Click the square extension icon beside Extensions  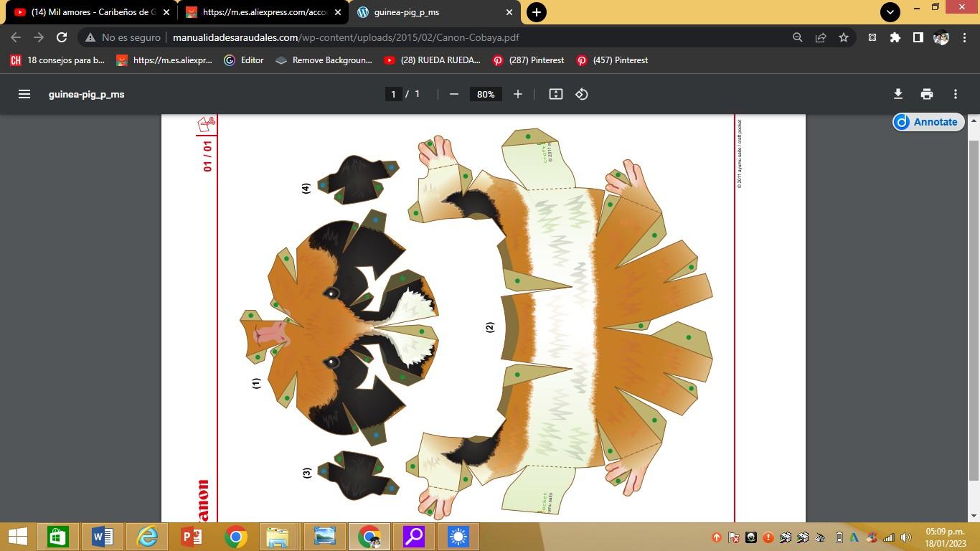872,37
